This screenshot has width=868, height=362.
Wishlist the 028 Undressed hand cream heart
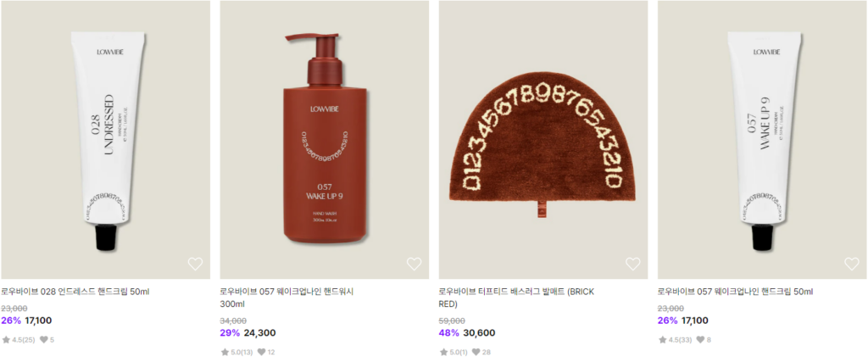(x=195, y=264)
